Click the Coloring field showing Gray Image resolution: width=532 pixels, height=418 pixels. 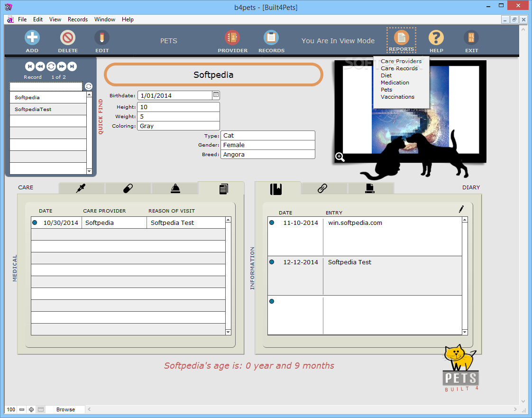pos(178,126)
